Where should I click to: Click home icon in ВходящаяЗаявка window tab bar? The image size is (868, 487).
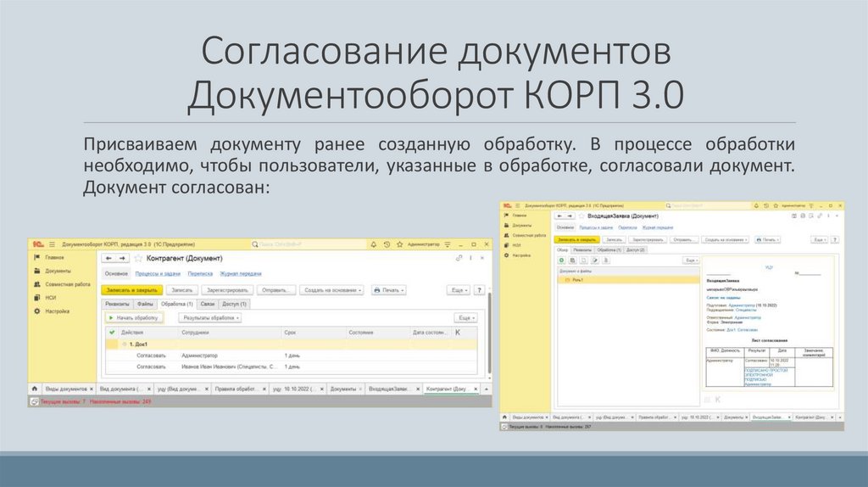[504, 417]
